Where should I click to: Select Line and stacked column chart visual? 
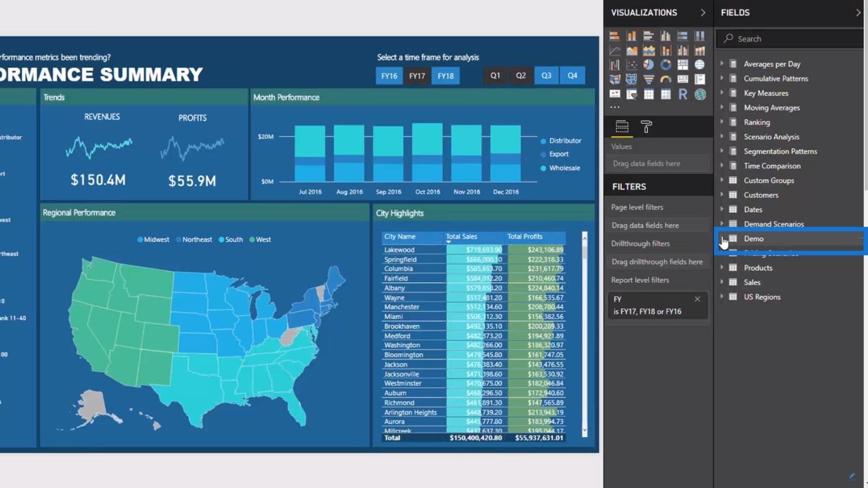pos(665,50)
